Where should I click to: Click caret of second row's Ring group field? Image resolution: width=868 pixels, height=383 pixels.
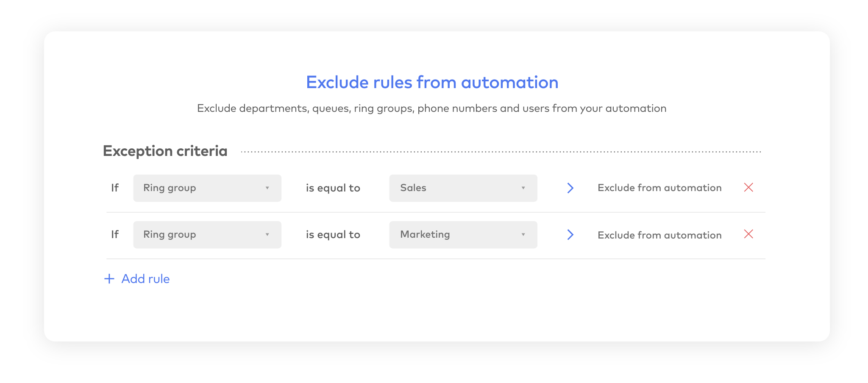pyautogui.click(x=267, y=235)
